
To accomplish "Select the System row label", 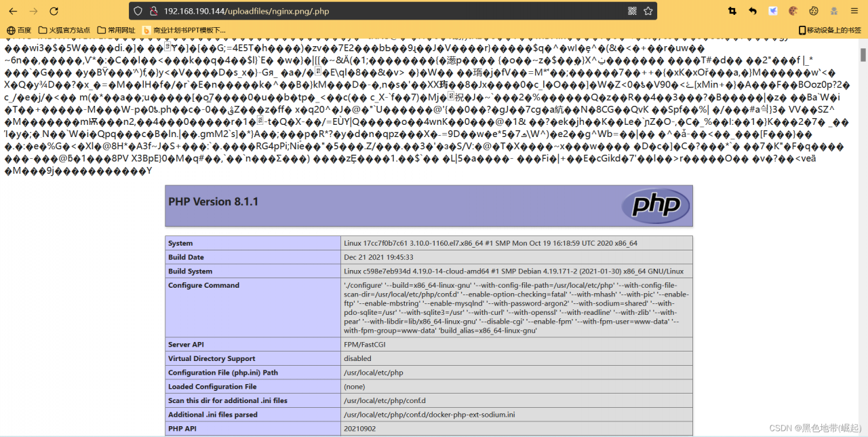I will [253, 243].
